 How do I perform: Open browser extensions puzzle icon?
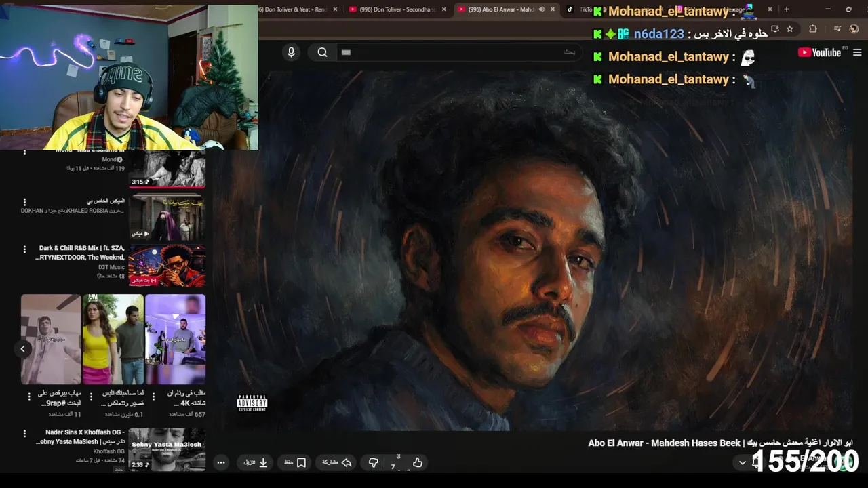click(813, 29)
